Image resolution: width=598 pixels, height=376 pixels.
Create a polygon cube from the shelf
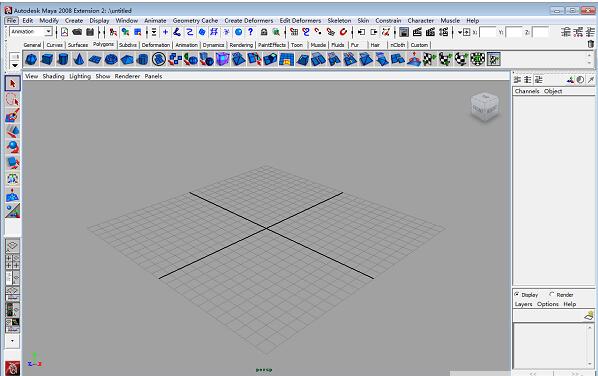click(x=47, y=59)
